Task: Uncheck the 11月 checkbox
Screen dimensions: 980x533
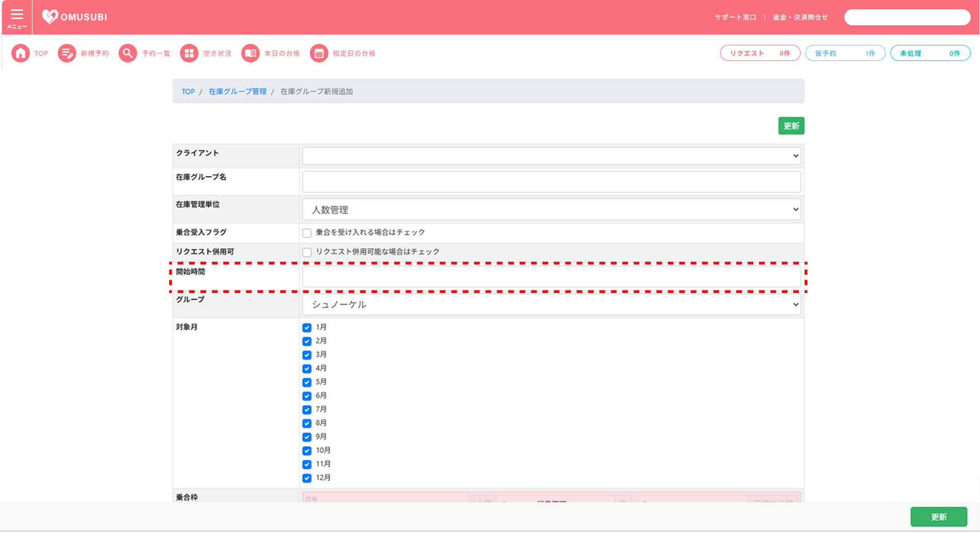Action: (307, 464)
